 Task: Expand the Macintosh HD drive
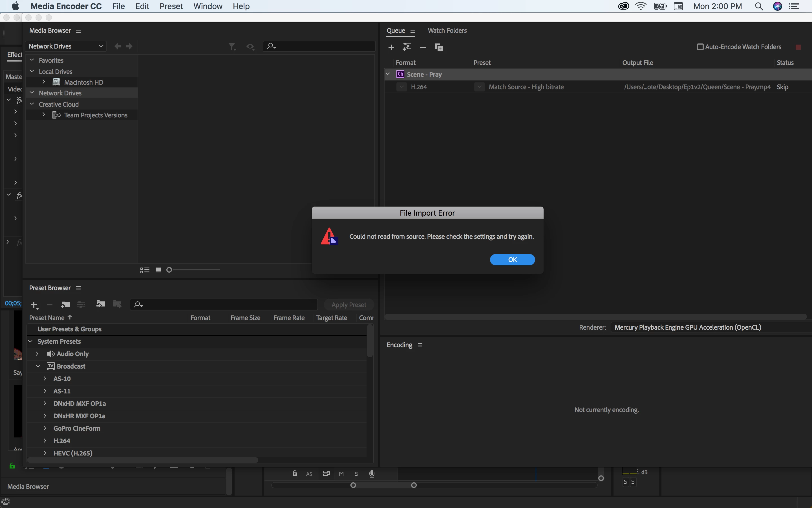click(x=44, y=82)
